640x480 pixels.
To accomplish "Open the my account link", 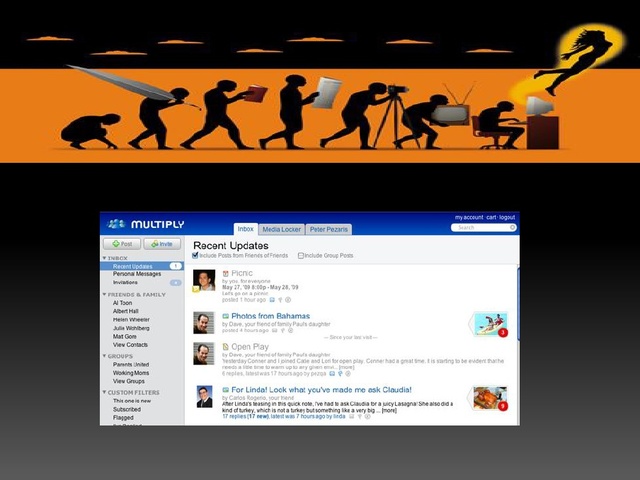I will pos(469,217).
